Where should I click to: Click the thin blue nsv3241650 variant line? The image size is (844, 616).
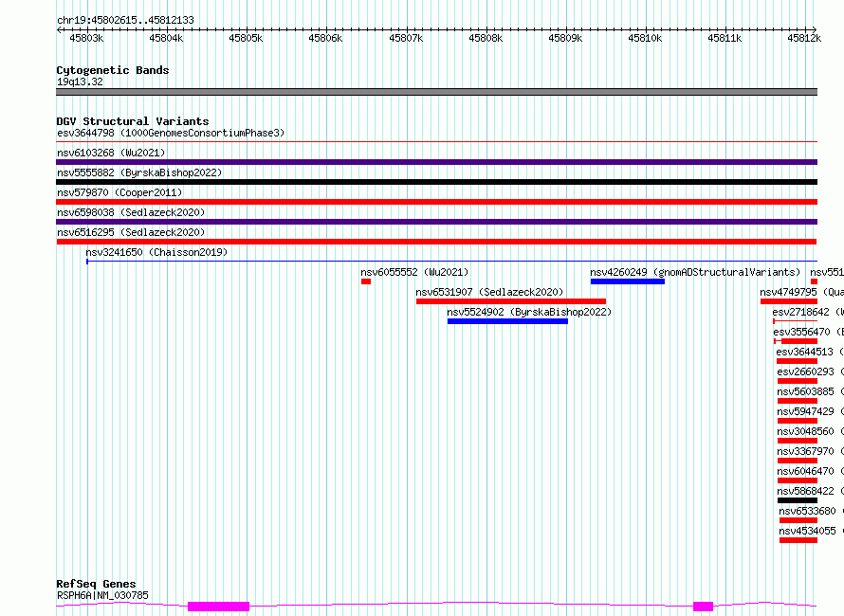tap(451, 262)
